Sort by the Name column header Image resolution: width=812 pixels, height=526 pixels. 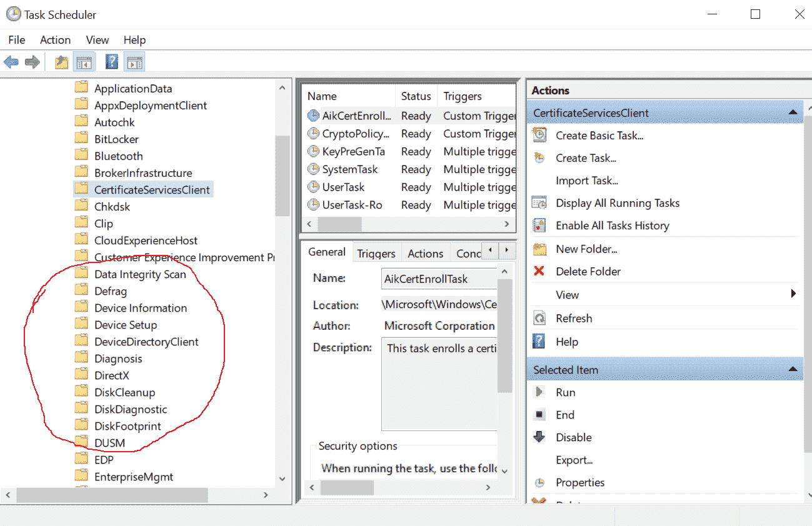click(x=349, y=96)
